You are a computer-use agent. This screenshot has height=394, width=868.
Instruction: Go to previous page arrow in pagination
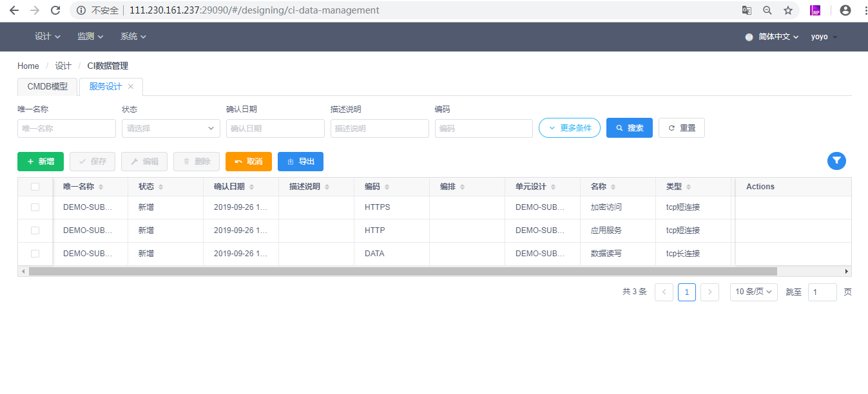(664, 292)
